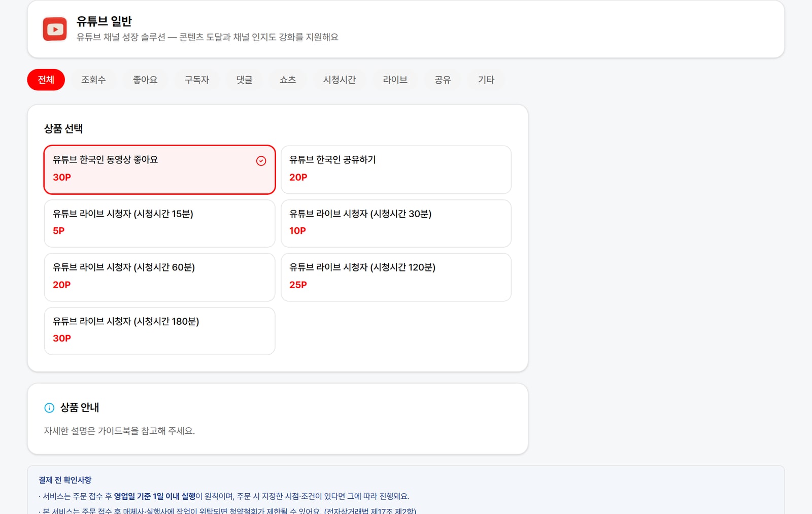Click the 결제 전 확인사항 heading
The width and height of the screenshot is (812, 514).
coord(65,480)
